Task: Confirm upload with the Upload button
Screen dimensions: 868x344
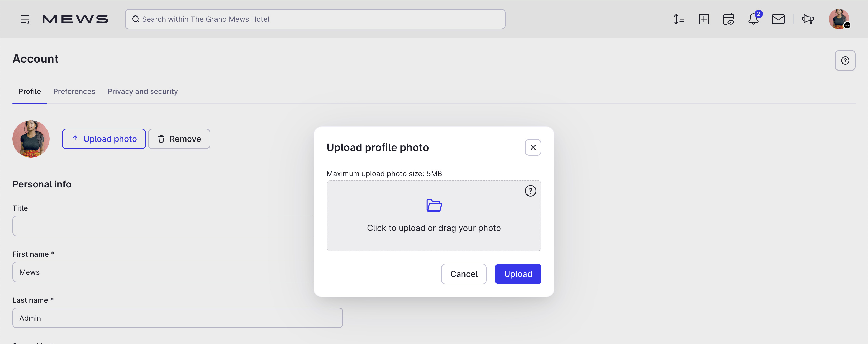Action: pyautogui.click(x=518, y=274)
